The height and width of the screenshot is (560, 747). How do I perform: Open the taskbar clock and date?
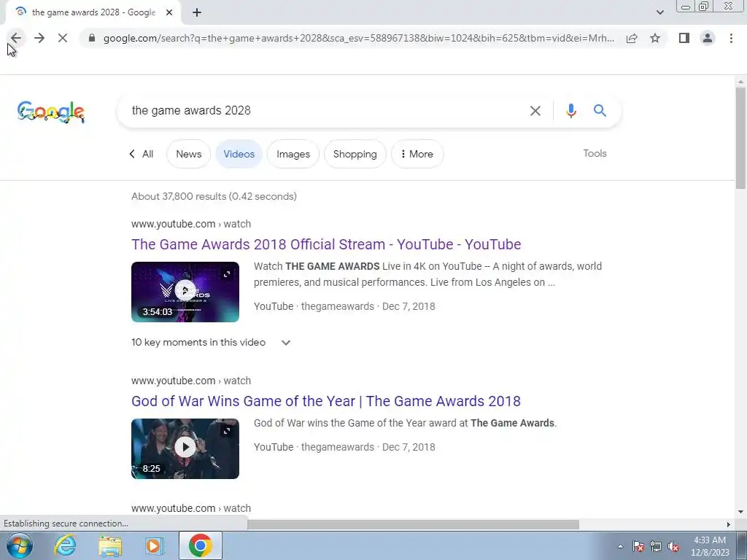[710, 546]
